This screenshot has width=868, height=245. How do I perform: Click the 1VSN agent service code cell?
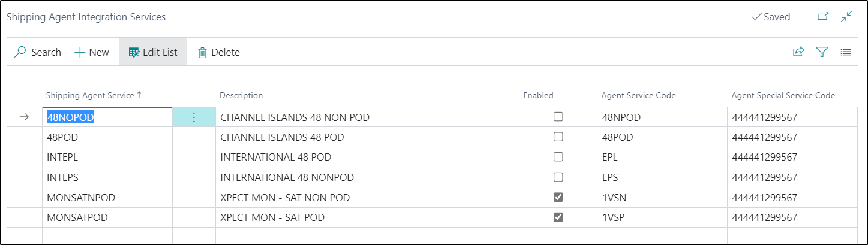click(662, 198)
